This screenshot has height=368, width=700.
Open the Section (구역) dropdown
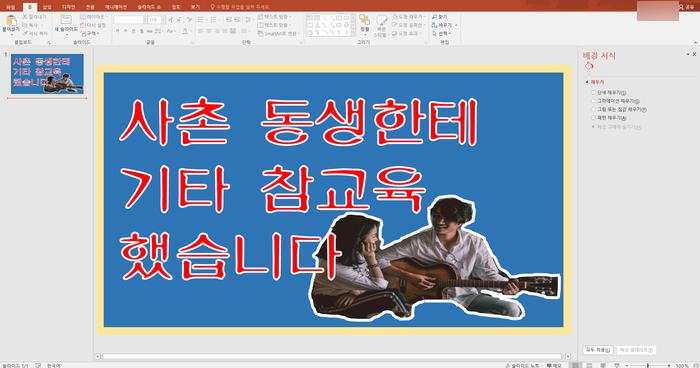coord(90,33)
